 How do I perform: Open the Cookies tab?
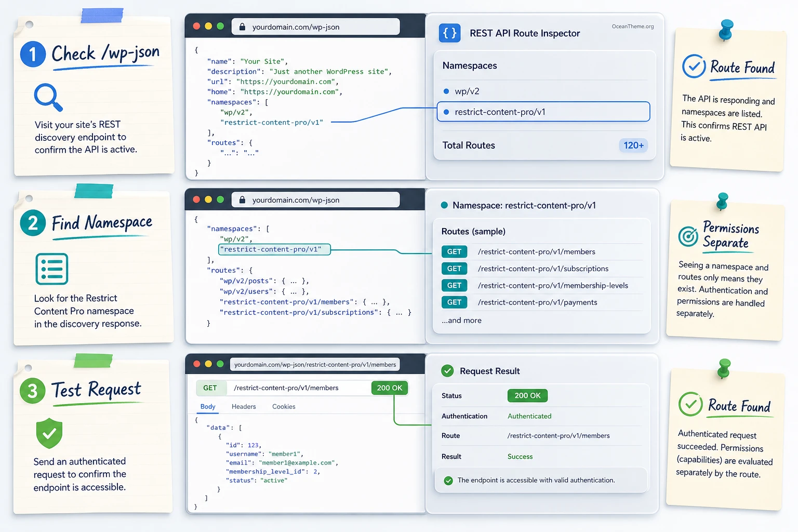coord(284,407)
